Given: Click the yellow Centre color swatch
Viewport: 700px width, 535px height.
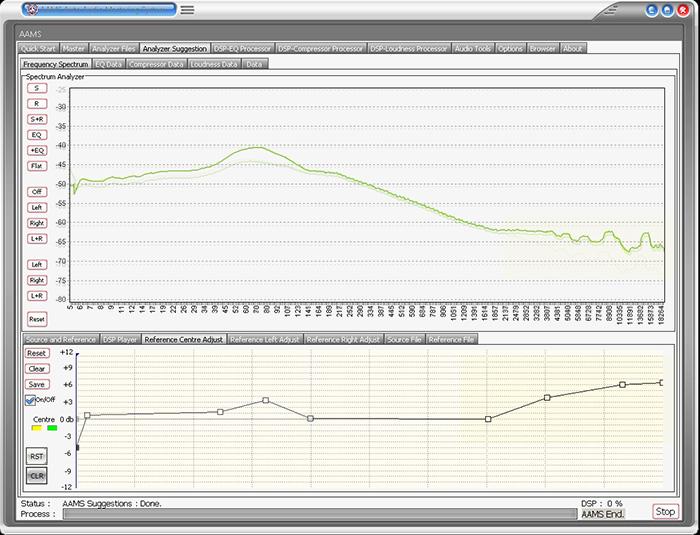Looking at the screenshot, I should (x=37, y=428).
